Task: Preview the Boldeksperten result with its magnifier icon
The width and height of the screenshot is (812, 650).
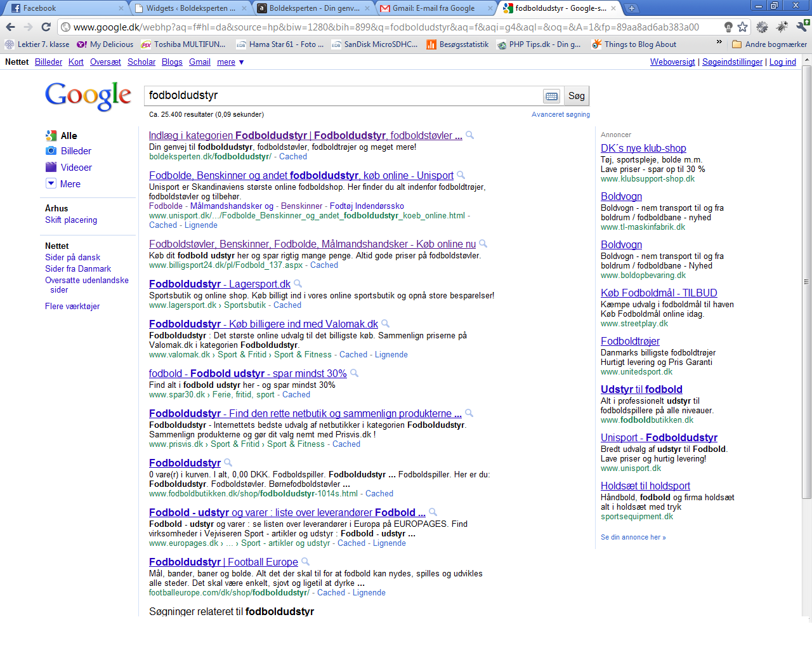Action: (x=470, y=135)
